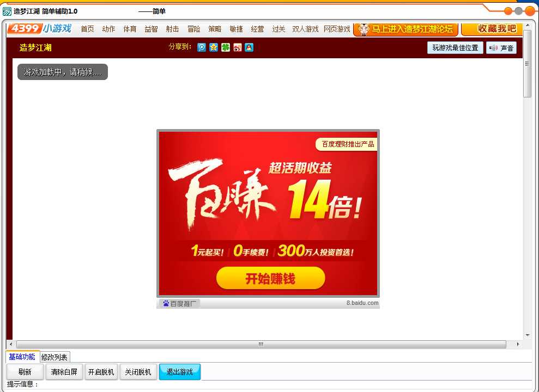Open the 益智 game category
Viewport: 539px width, 392px height.
pyautogui.click(x=151, y=29)
